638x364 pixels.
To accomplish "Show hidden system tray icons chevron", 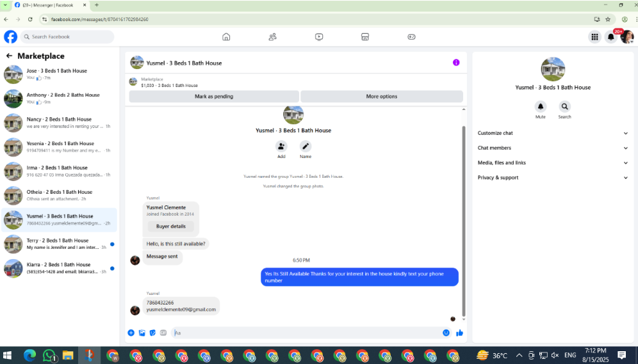I will point(519,356).
